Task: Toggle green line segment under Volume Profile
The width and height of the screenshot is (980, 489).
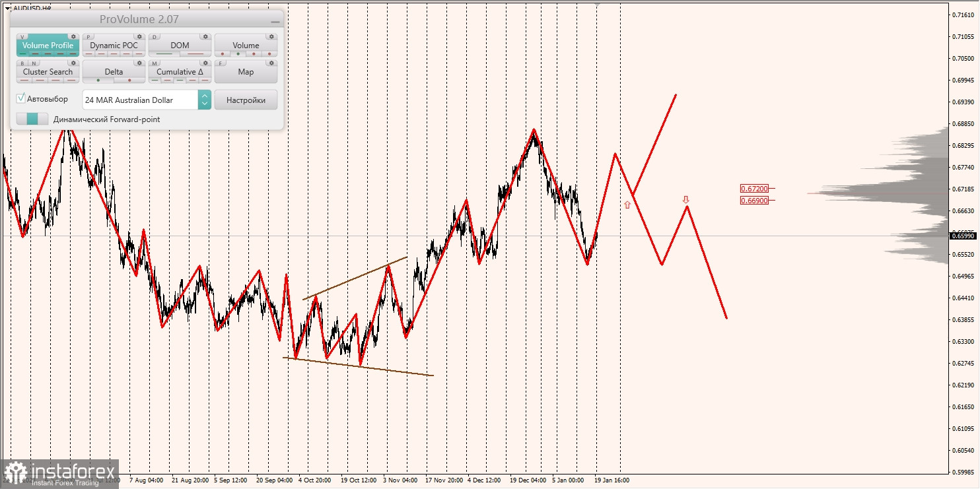Action: pos(23,53)
